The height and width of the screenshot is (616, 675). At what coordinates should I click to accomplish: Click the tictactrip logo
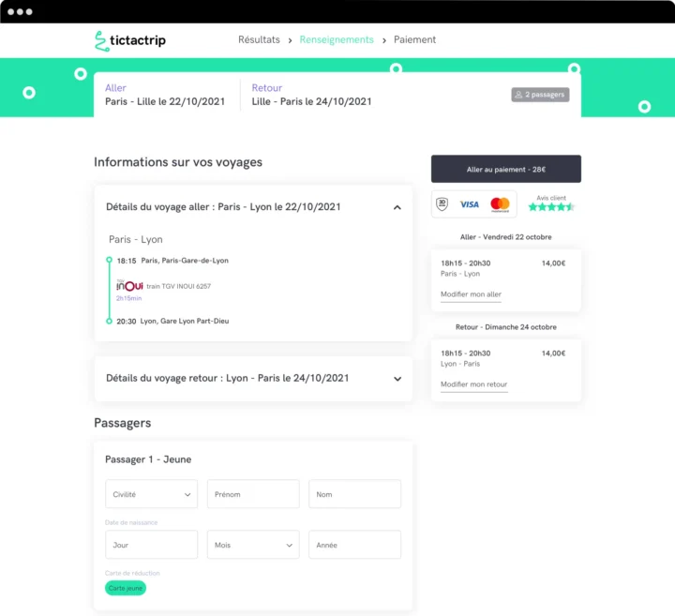(130, 40)
